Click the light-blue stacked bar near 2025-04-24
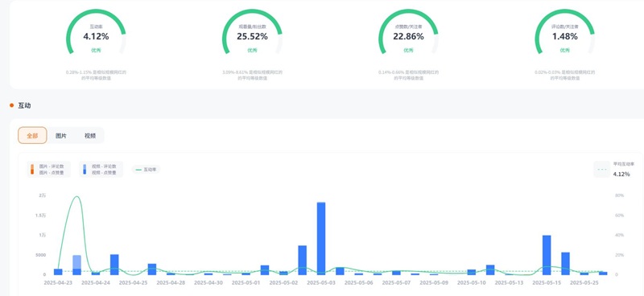The image size is (644, 296). coord(76,262)
